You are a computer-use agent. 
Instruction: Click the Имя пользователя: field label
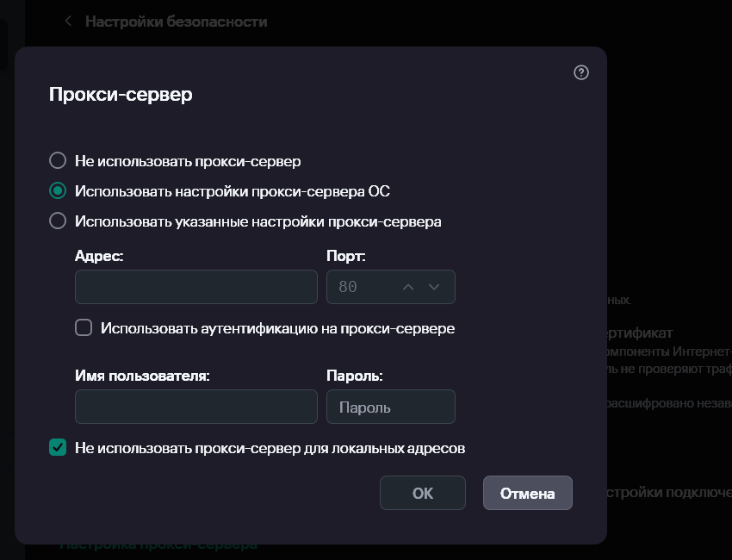(x=143, y=376)
